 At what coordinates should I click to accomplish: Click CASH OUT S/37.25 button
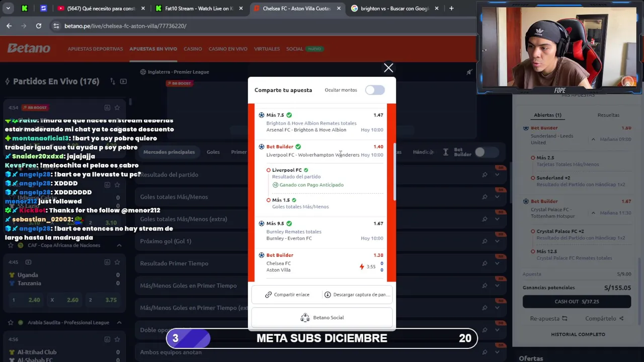(x=577, y=302)
